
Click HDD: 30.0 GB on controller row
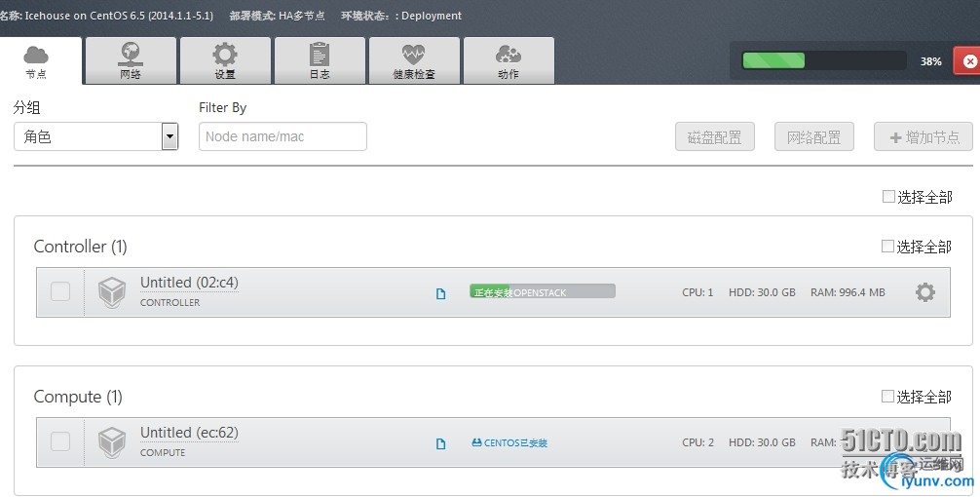[x=762, y=292]
